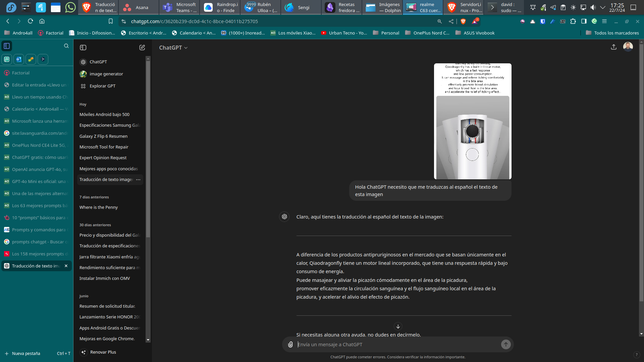Click the zoom magnifier icon in address bar

tap(439, 21)
